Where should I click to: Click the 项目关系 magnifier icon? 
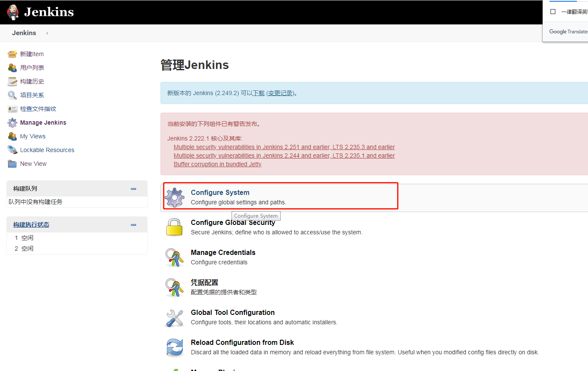click(x=12, y=95)
